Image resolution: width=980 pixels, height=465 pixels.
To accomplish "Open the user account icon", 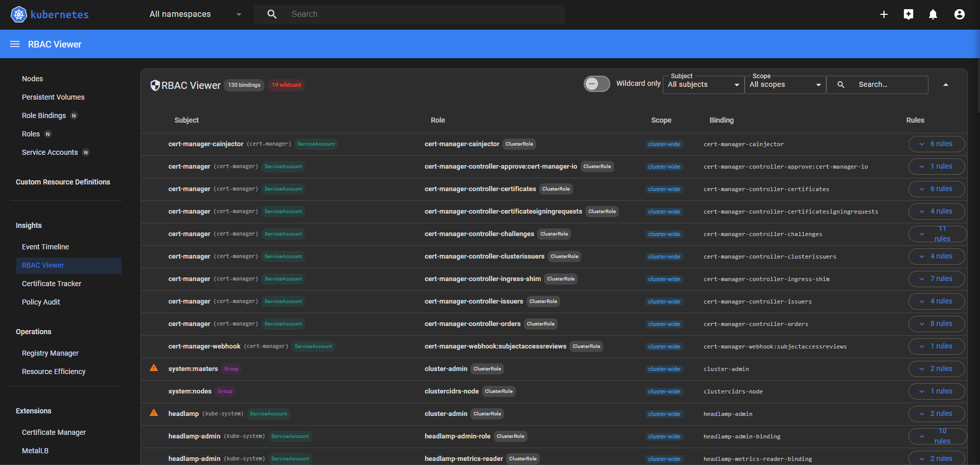I will point(960,14).
